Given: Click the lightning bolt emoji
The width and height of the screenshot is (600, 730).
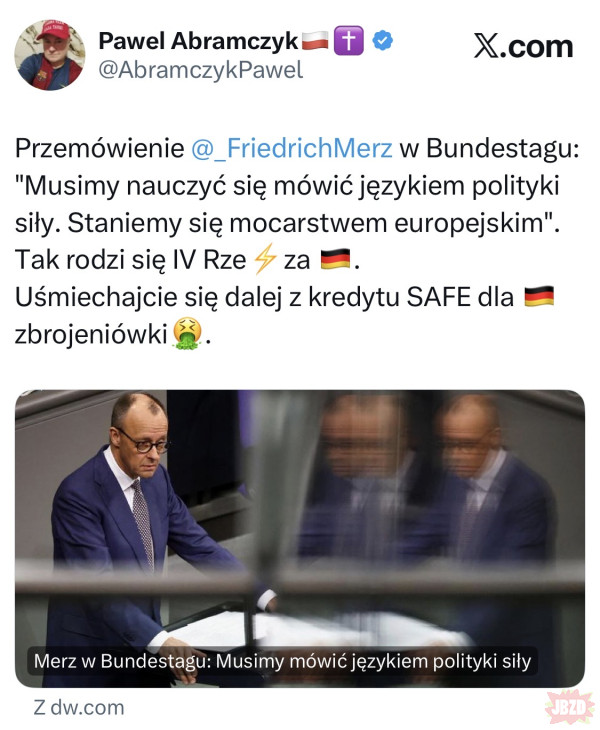Looking at the screenshot, I should [x=265, y=259].
